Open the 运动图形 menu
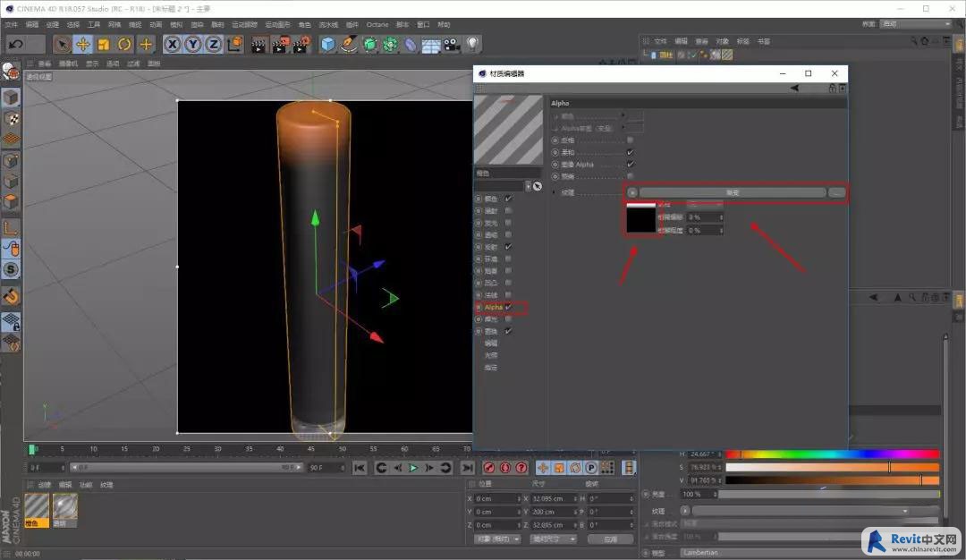 click(277, 25)
